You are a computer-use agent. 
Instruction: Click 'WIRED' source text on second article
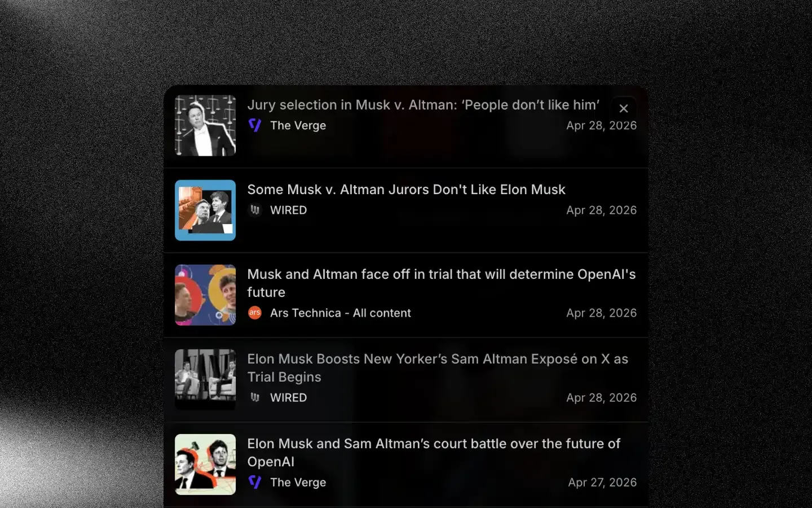[x=289, y=210]
